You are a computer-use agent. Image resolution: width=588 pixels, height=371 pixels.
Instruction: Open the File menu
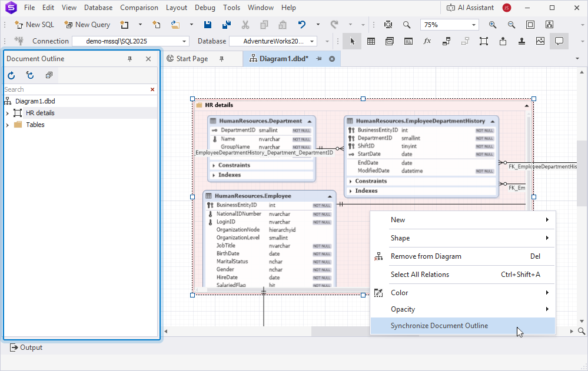[x=29, y=8]
